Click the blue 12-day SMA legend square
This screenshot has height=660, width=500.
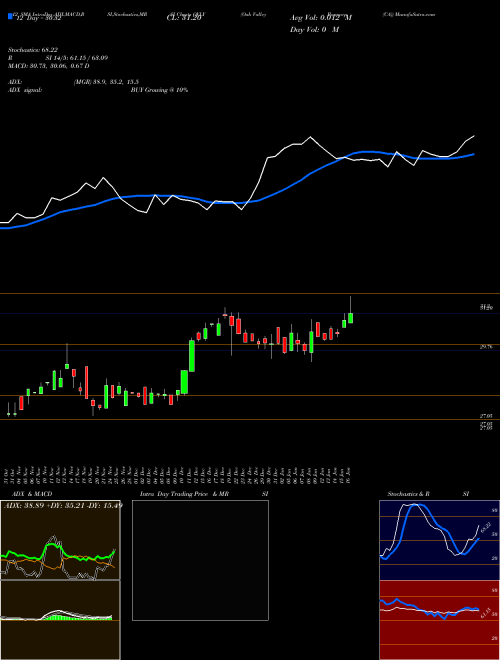coord(11,16)
